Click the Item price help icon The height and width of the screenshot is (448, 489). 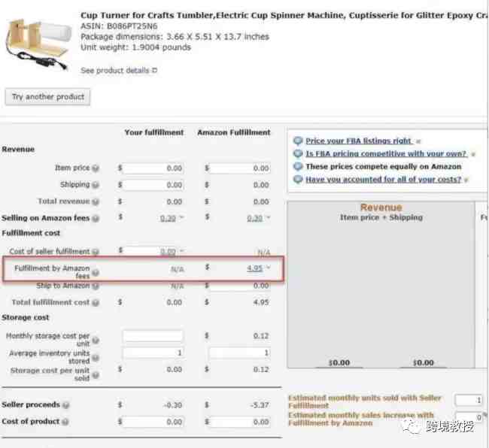pos(96,168)
